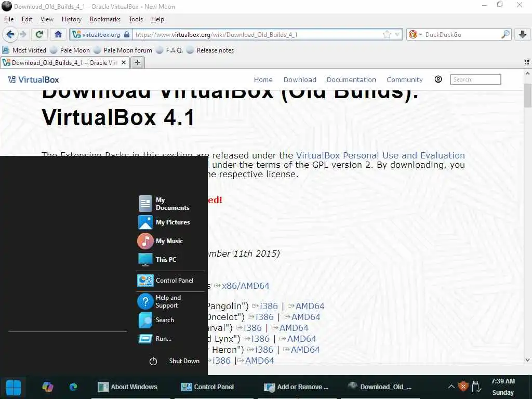Viewport: 532px width, 399px height.
Task: Launch Edge from the taskbar
Action: pyautogui.click(x=73, y=387)
